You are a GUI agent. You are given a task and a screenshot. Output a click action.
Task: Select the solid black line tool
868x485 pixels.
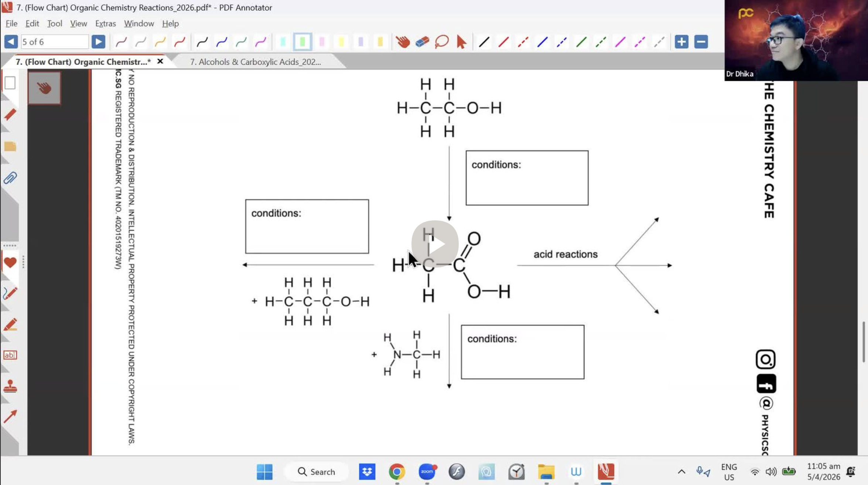point(484,42)
